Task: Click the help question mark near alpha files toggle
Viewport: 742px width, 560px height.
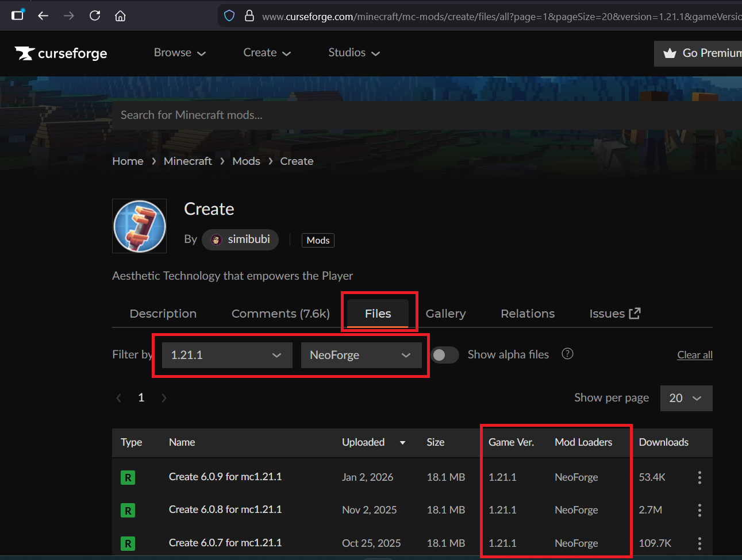Action: click(x=567, y=354)
